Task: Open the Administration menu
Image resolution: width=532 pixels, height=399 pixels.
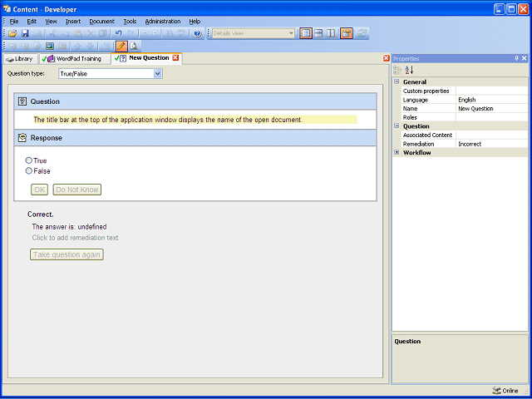Action: (163, 21)
